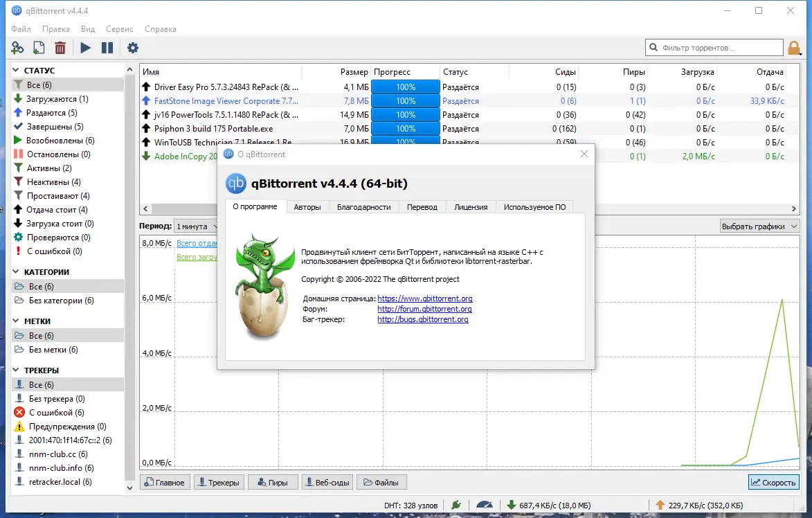Open the bugs.qbittorrent.org link

(x=422, y=319)
